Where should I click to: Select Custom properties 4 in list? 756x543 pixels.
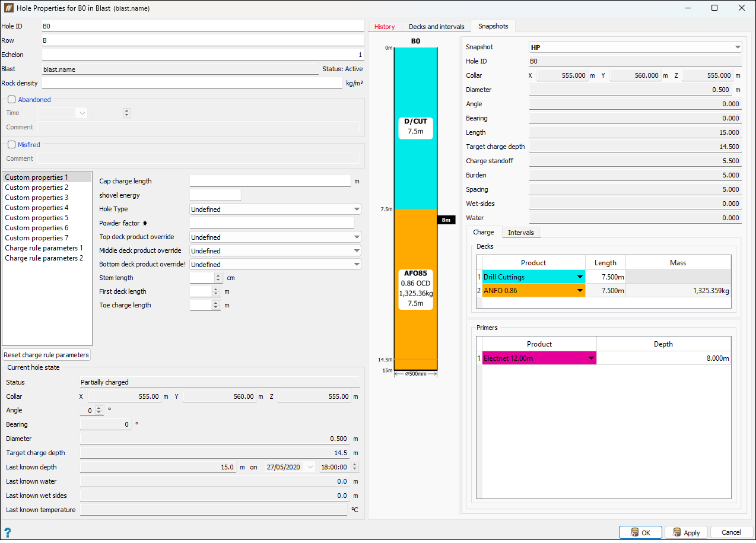click(x=47, y=208)
